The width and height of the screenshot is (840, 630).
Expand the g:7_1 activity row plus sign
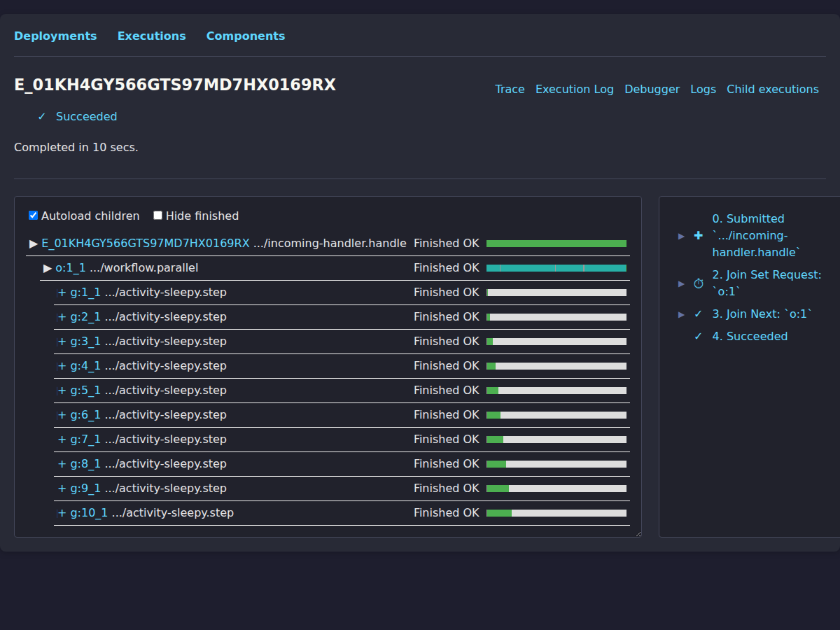[x=62, y=440]
